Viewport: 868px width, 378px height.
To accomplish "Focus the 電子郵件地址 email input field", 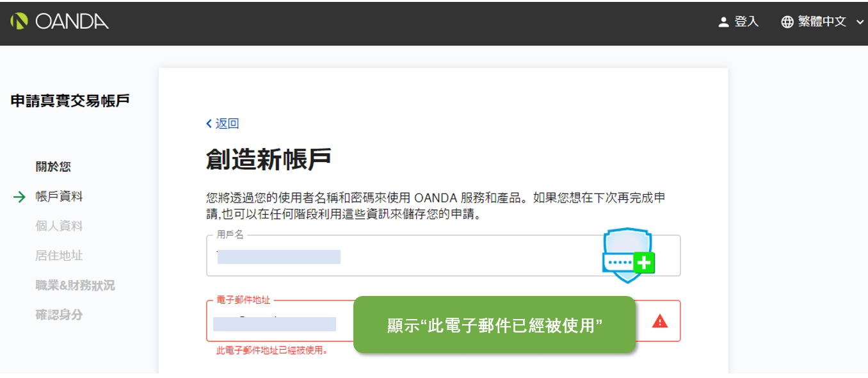I will click(282, 322).
